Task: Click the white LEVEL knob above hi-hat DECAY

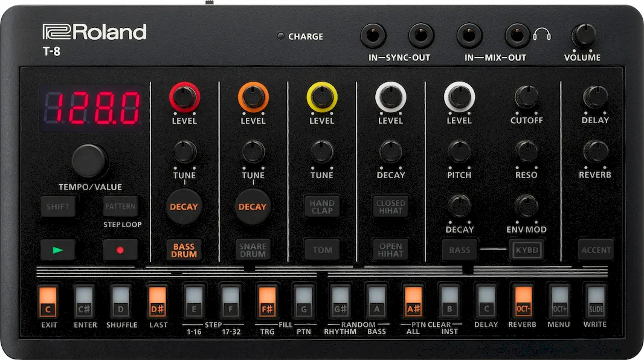Action: (x=391, y=97)
